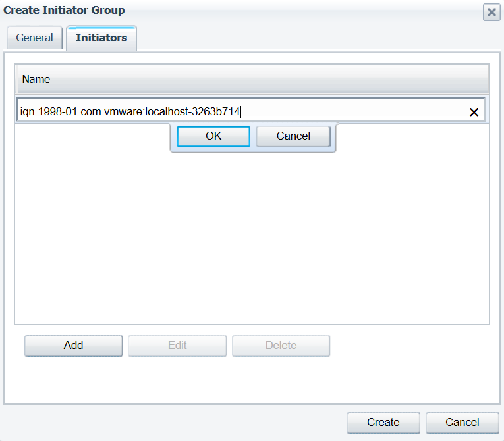Confirm the initiator name with OK
This screenshot has width=504, height=441.
(213, 136)
